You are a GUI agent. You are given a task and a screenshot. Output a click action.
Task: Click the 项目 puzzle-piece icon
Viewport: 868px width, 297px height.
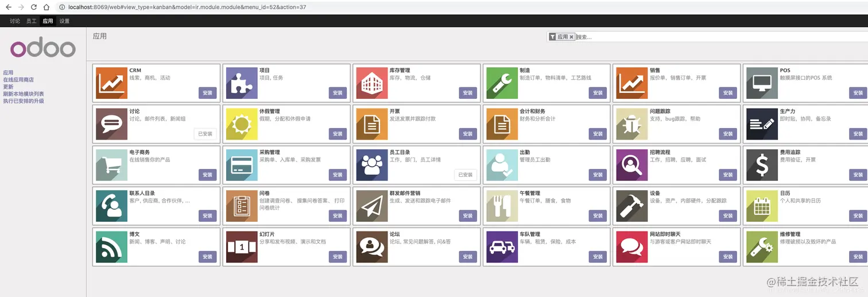pyautogui.click(x=242, y=83)
